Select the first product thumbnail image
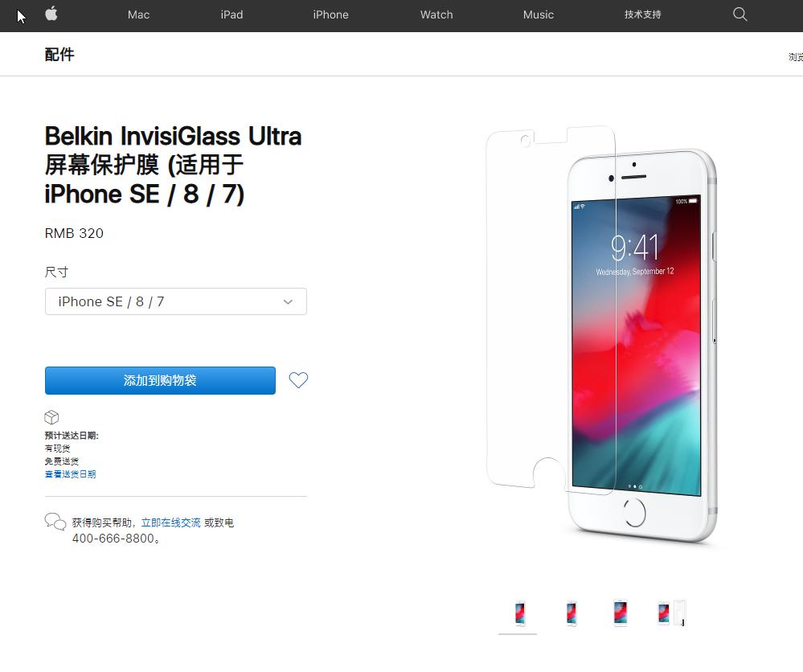The width and height of the screenshot is (803, 672). (x=519, y=613)
